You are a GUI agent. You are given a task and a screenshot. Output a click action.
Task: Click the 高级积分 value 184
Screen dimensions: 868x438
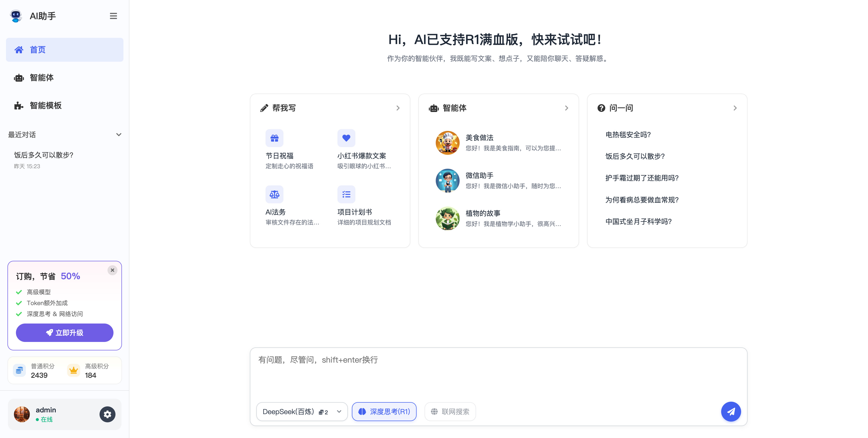click(90, 375)
